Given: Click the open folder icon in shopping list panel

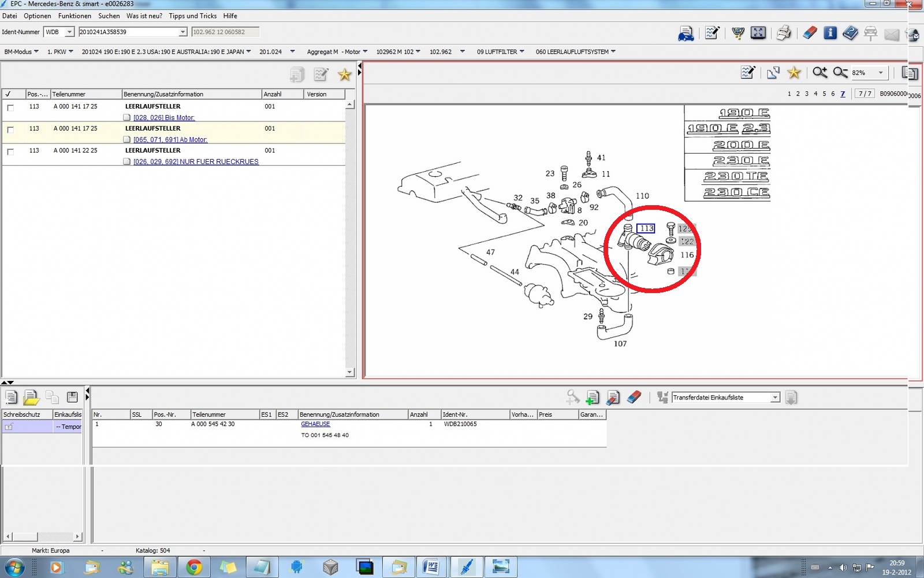Looking at the screenshot, I should click(x=31, y=397).
